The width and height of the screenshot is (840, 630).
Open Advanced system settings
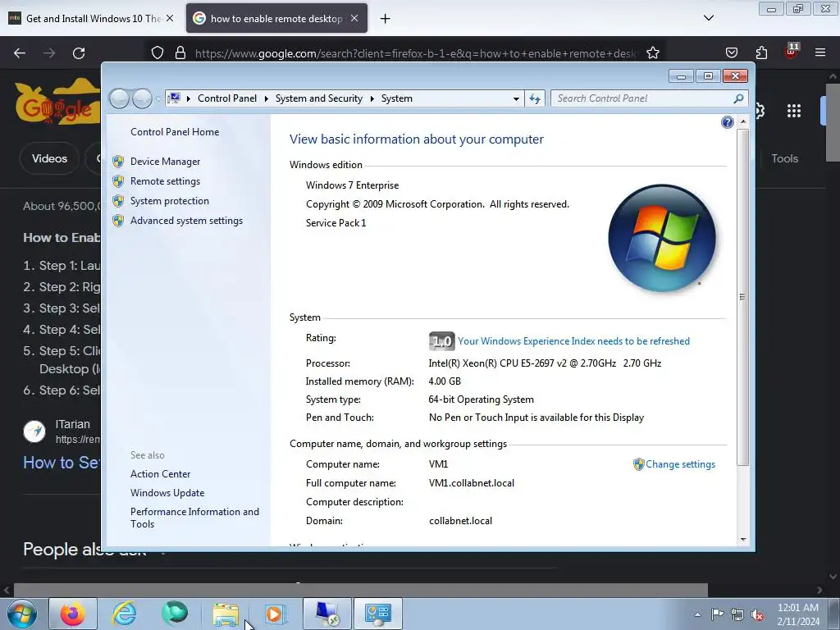coord(186,221)
